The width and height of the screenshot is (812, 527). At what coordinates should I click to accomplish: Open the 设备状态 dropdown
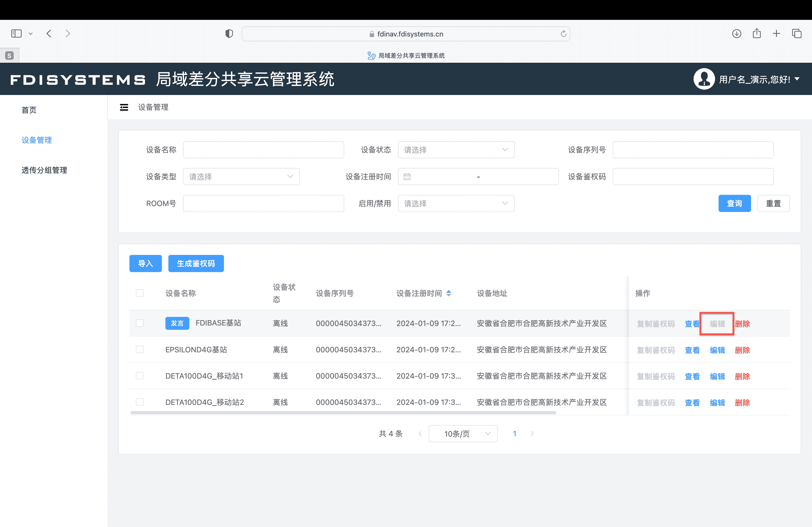pyautogui.click(x=456, y=150)
